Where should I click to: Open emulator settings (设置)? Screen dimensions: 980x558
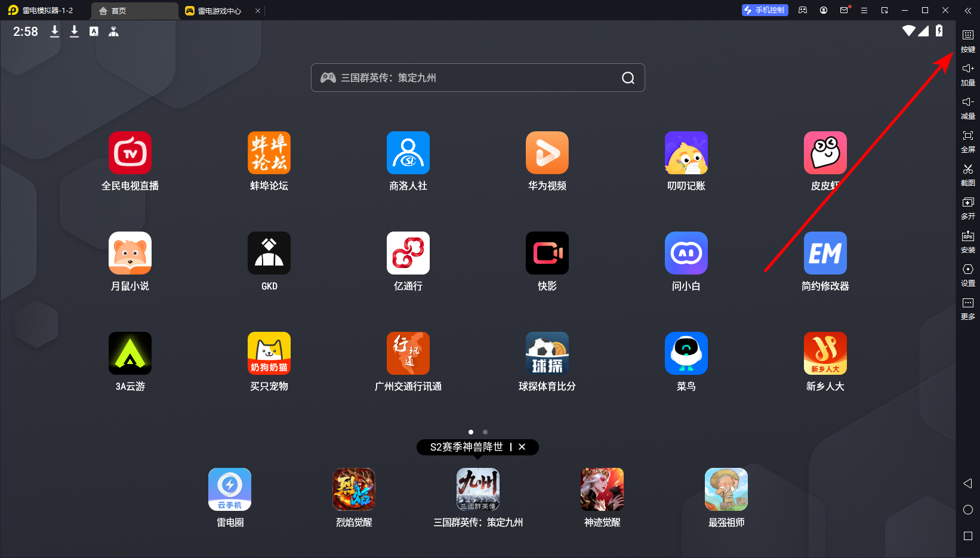(967, 276)
